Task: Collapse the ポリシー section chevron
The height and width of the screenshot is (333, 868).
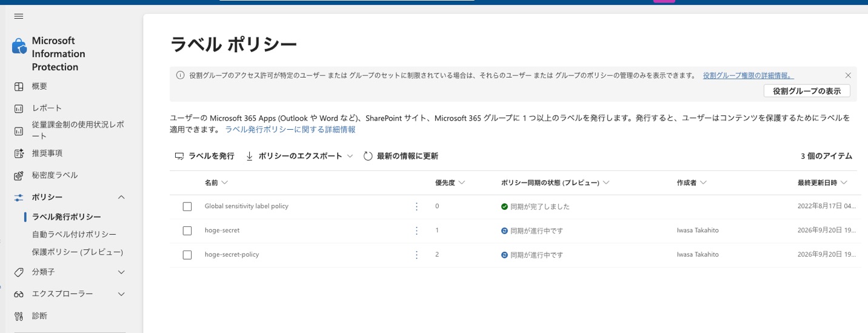Action: pos(121,197)
